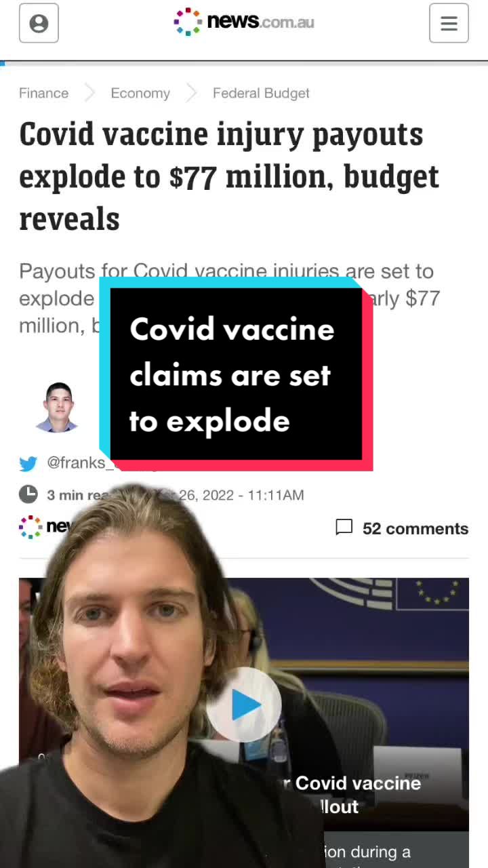Screen dimensions: 488x868
Task: Play the Covid vaccine video
Action: coord(244,705)
